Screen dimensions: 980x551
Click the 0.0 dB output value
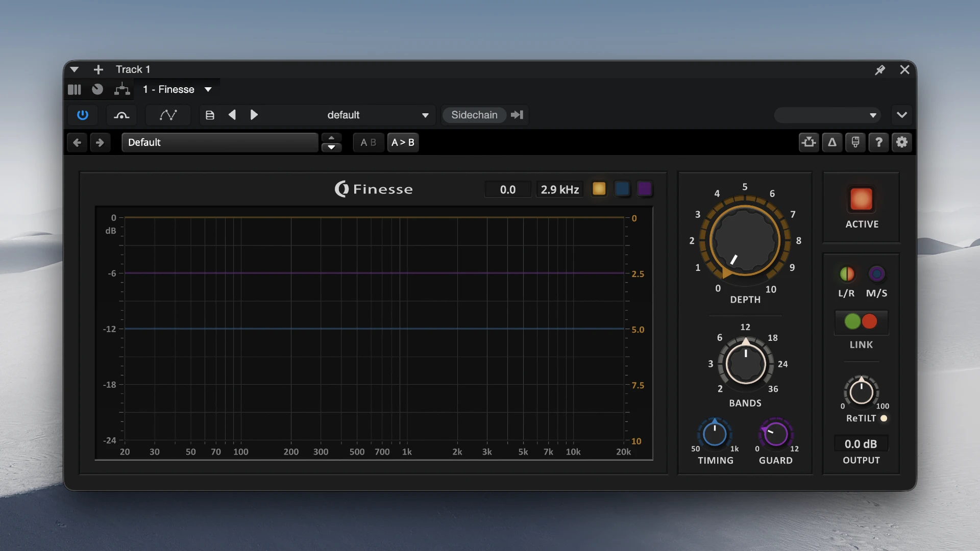[x=861, y=444]
